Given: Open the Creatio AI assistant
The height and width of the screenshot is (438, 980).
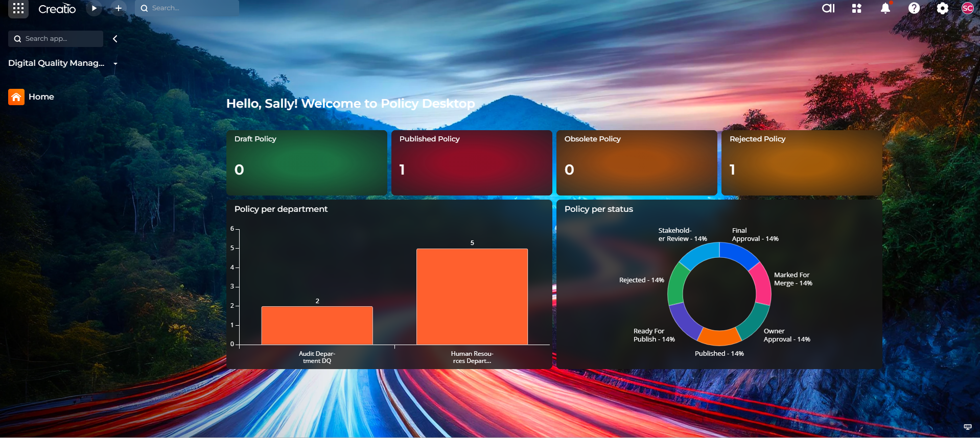Looking at the screenshot, I should pos(828,8).
